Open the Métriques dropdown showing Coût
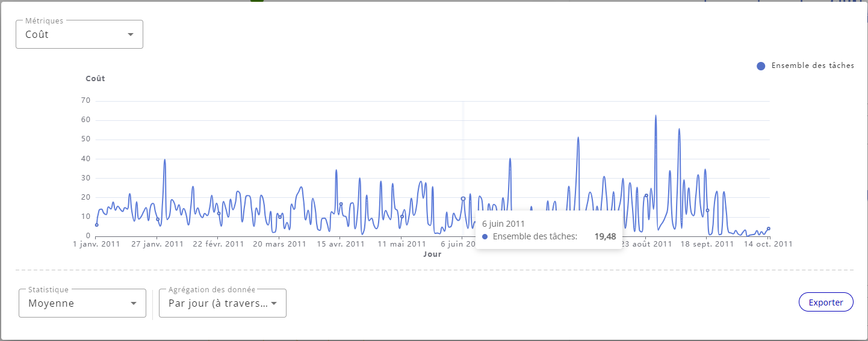868x341 pixels. (x=72, y=35)
